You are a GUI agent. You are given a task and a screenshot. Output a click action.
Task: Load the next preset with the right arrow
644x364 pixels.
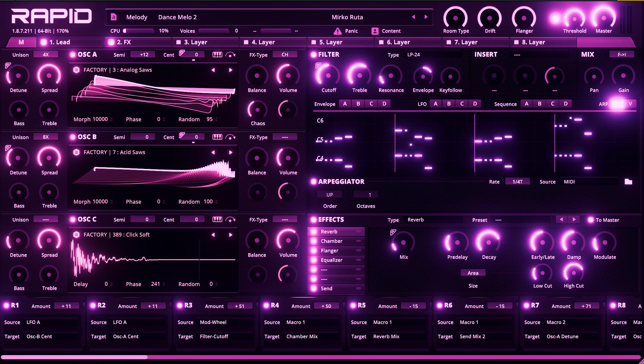point(426,17)
